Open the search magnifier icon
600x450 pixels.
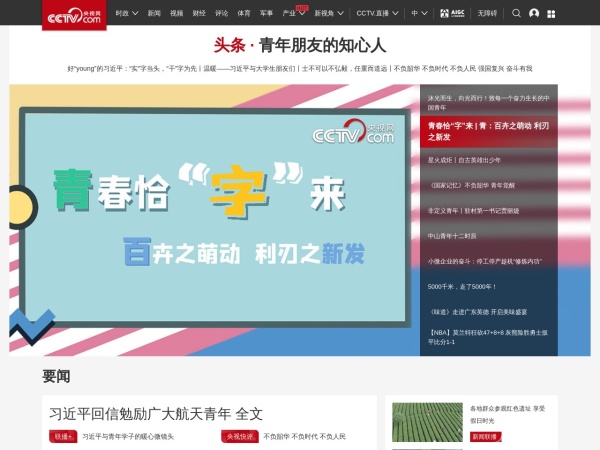(516, 14)
